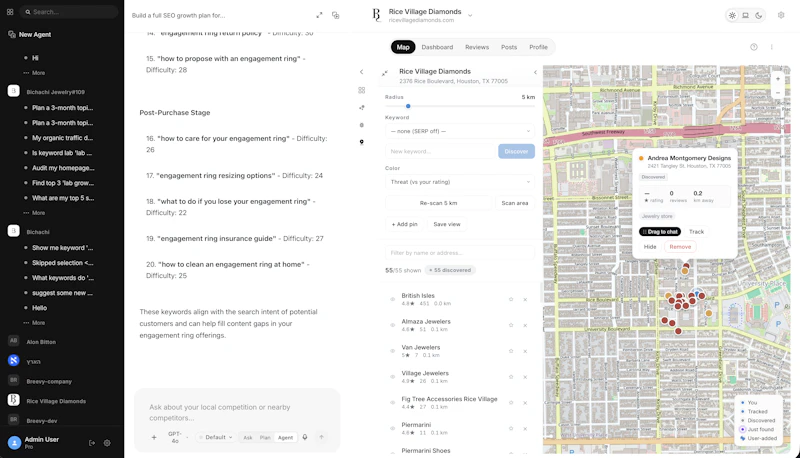
Task: Click the copy conversation icon in chat header
Action: [x=336, y=15]
